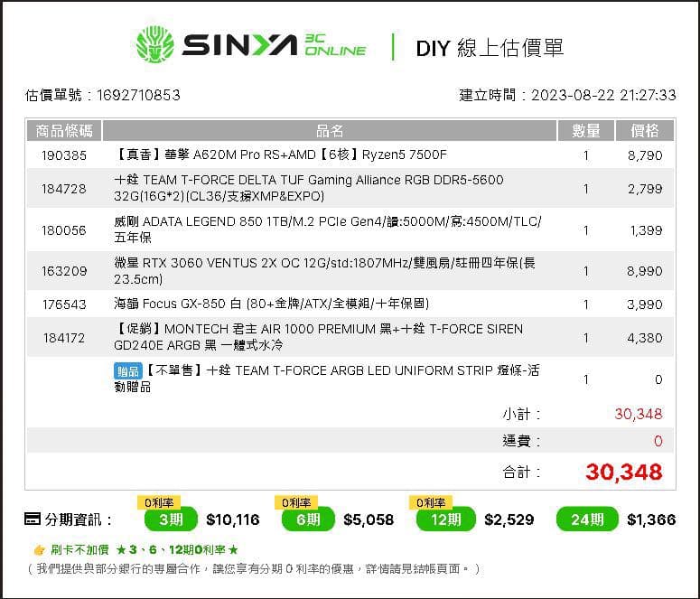Click the blue 贈品 gift badge
This screenshot has height=599, width=700.
126,371
